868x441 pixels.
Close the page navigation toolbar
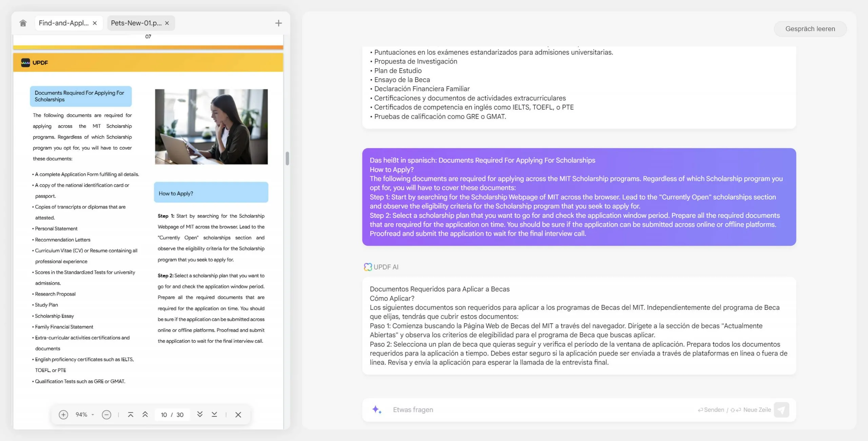pyautogui.click(x=239, y=415)
